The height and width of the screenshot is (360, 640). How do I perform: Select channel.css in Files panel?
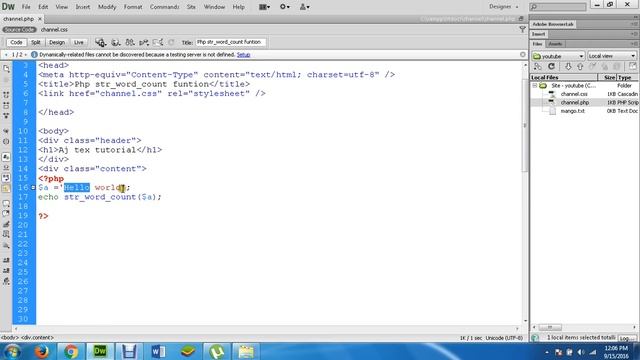tap(574, 94)
